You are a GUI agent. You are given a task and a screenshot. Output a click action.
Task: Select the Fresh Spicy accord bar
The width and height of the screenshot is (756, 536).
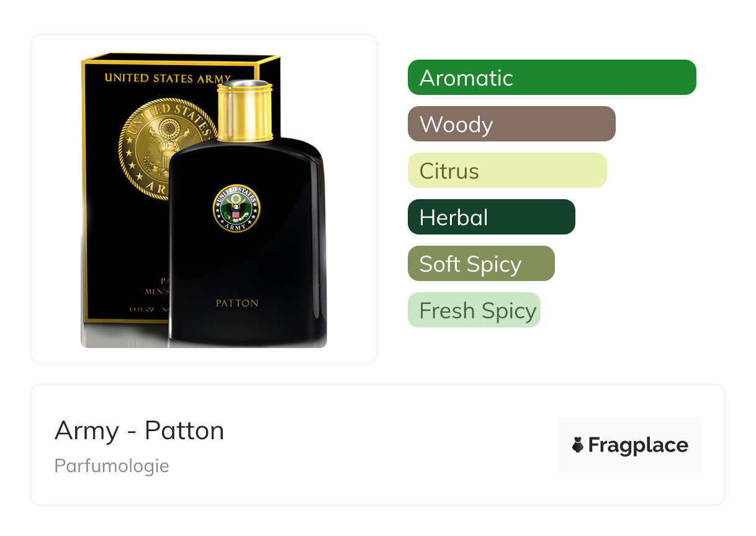[474, 310]
